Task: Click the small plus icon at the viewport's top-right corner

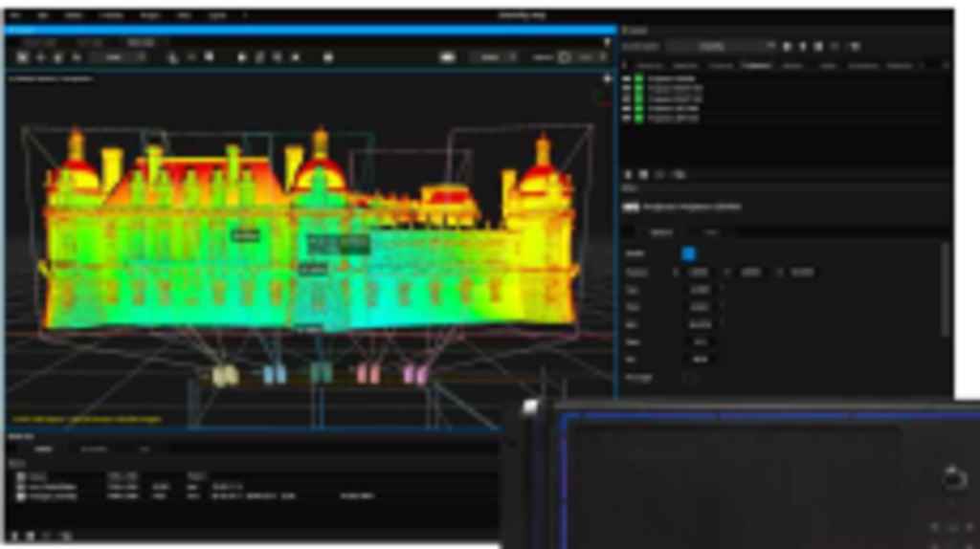Action: 607,79
